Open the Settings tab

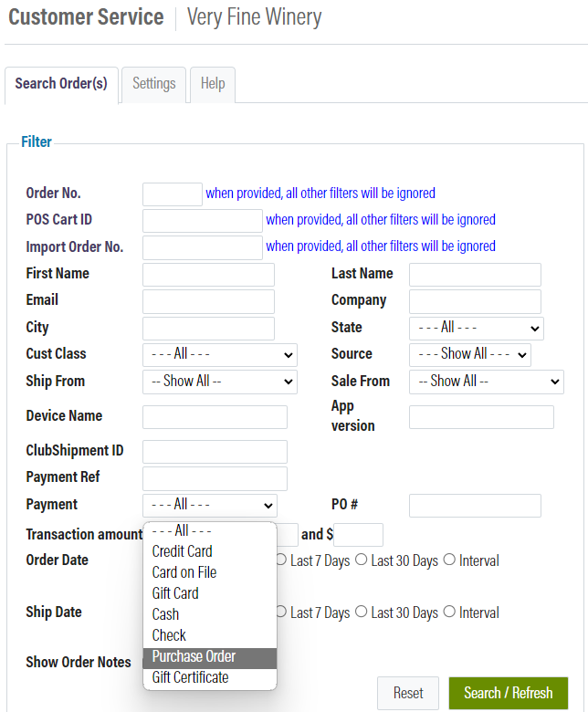[154, 84]
